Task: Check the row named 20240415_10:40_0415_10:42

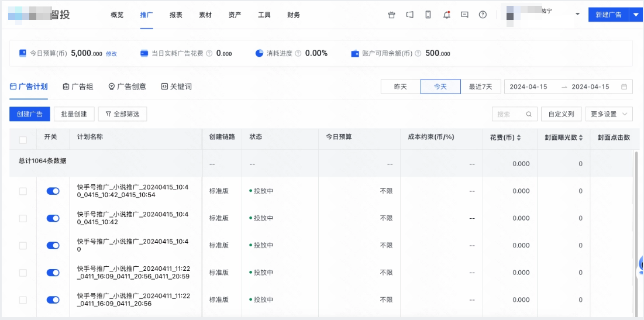Action: [23, 218]
